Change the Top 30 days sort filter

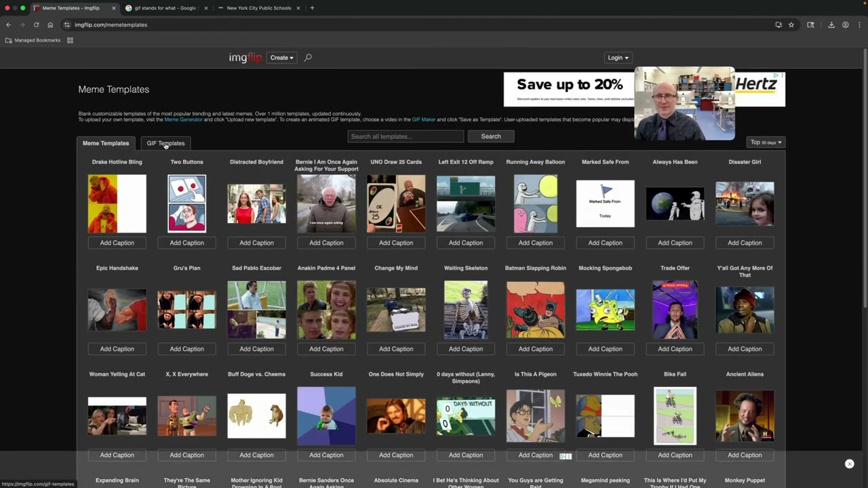[766, 142]
